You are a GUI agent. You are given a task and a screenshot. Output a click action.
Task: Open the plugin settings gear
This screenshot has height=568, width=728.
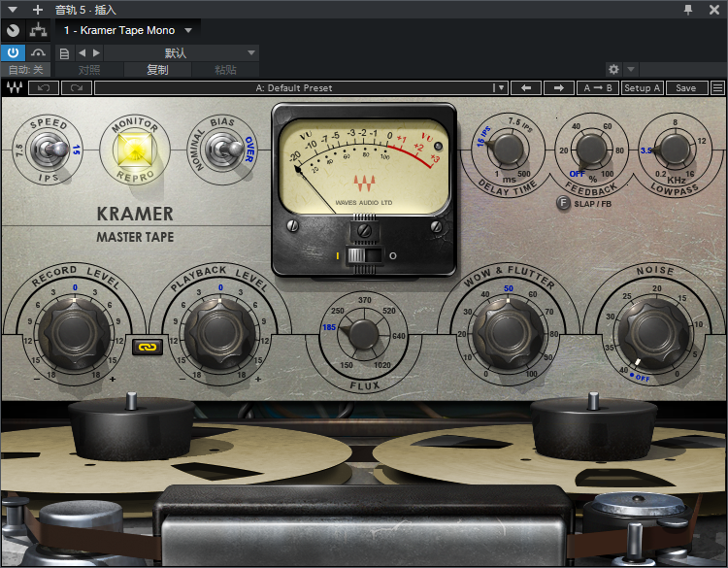(613, 70)
